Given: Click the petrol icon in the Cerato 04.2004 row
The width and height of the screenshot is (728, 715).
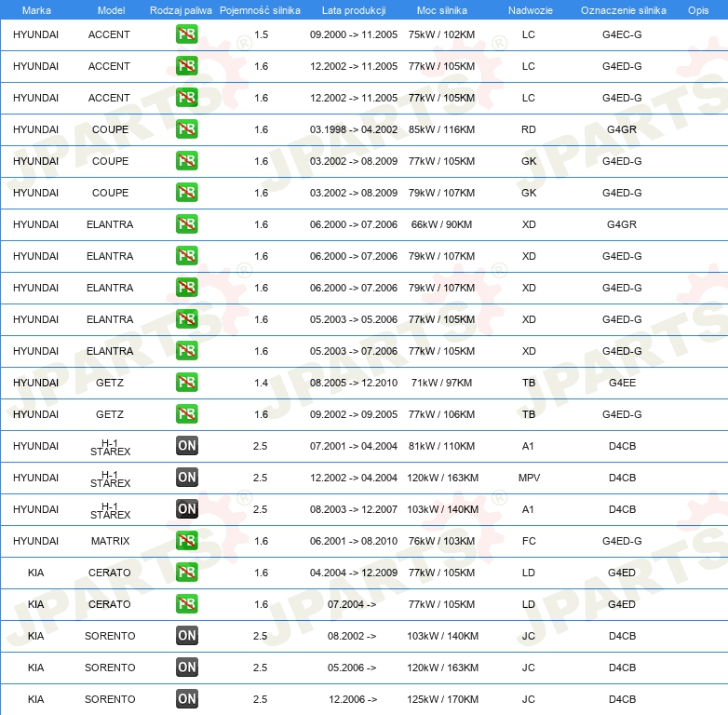Looking at the screenshot, I should (186, 573).
